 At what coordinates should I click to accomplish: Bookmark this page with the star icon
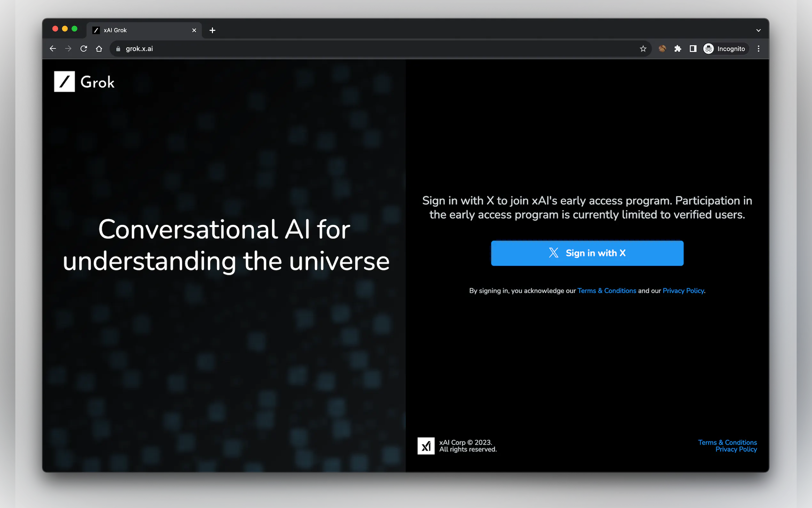(x=643, y=48)
